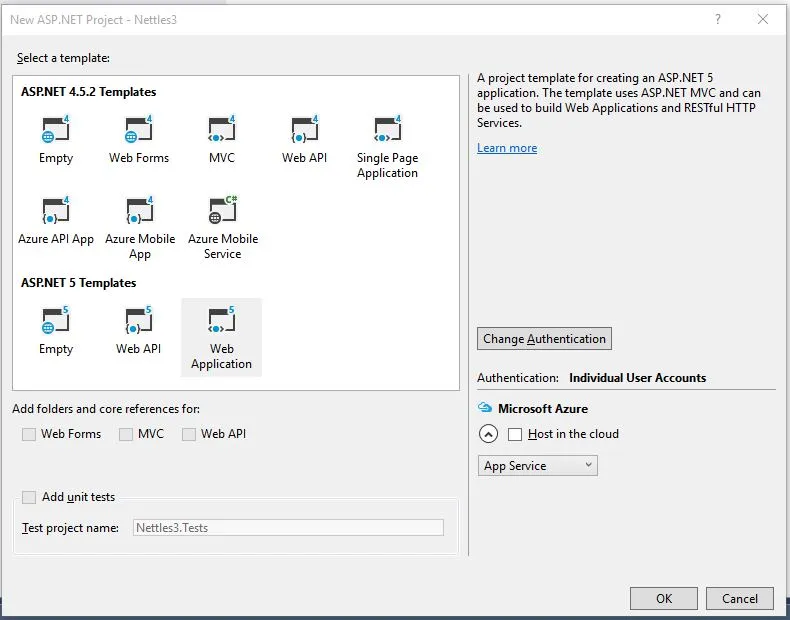
Task: Click the Individual User Accounts text
Action: 637,378
